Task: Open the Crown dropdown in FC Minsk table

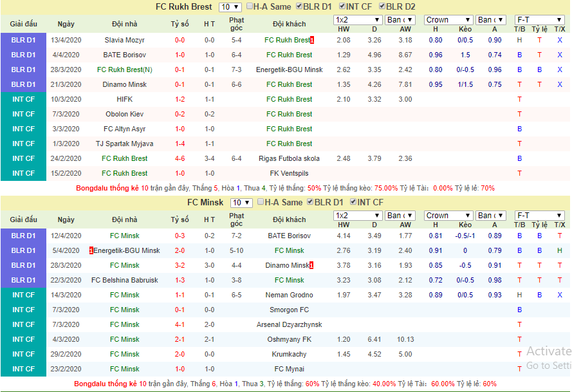Action: pyautogui.click(x=448, y=216)
